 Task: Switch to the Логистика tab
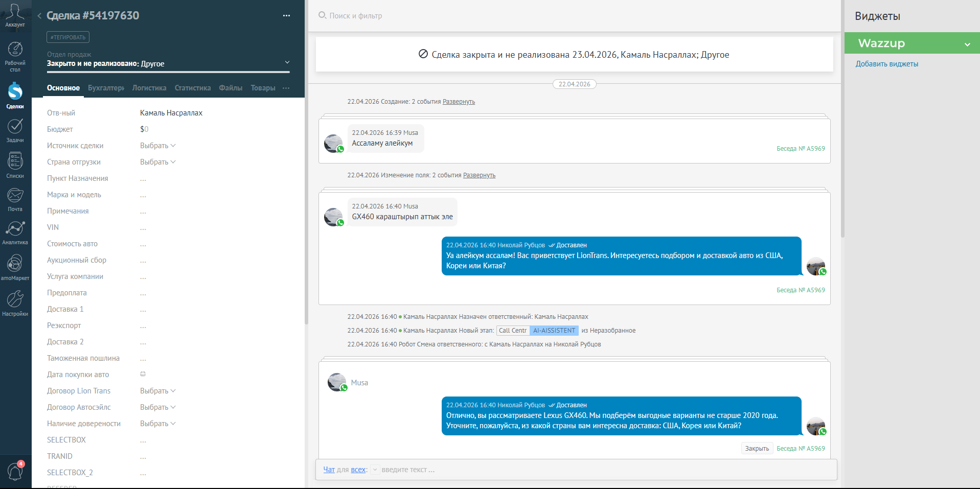[149, 88]
